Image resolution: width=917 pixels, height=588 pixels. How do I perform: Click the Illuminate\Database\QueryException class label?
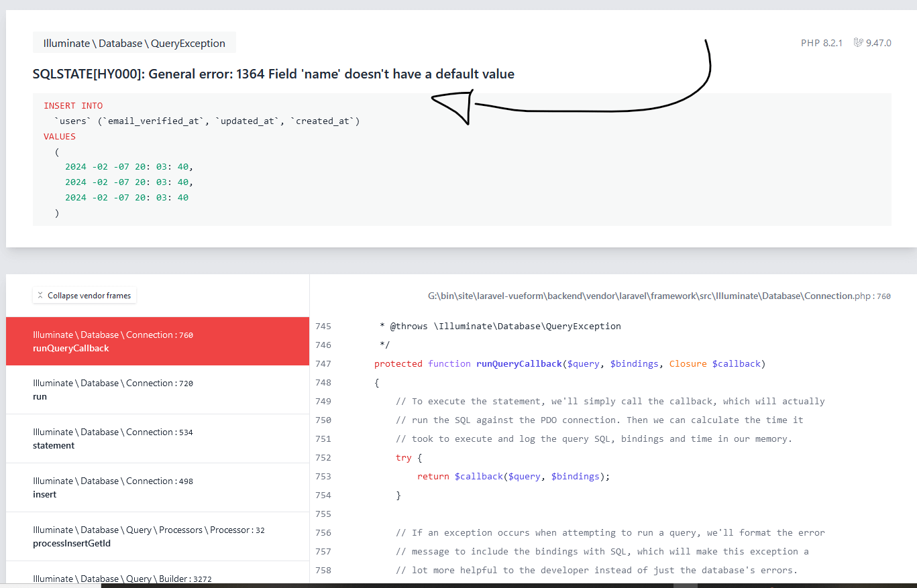pos(134,43)
